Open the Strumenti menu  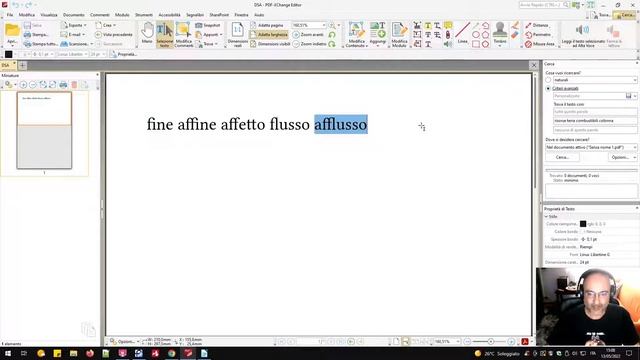(x=144, y=15)
